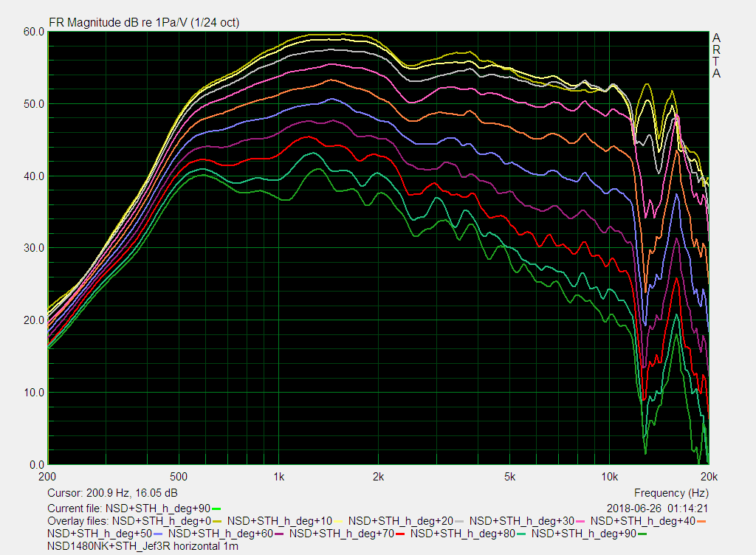Viewport: 756px width, 555px height.
Task: Click the '10k' frequency axis label
Action: click(x=609, y=477)
